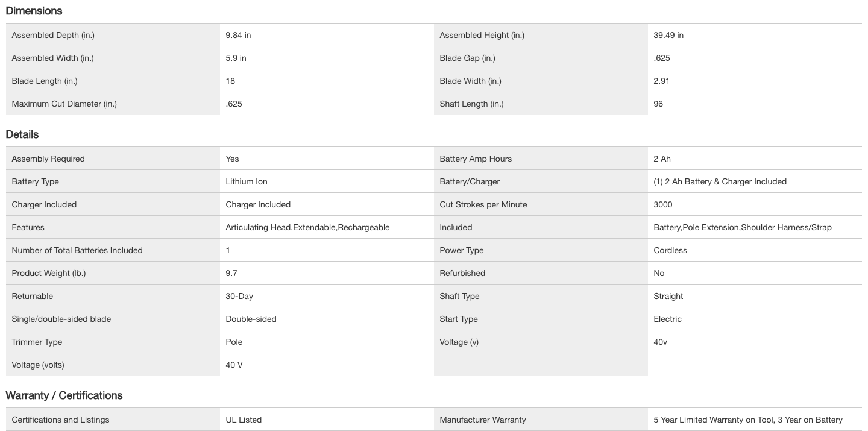The height and width of the screenshot is (431, 868).
Task: Click the Cut Strokes per Minute label
Action: click(x=483, y=205)
